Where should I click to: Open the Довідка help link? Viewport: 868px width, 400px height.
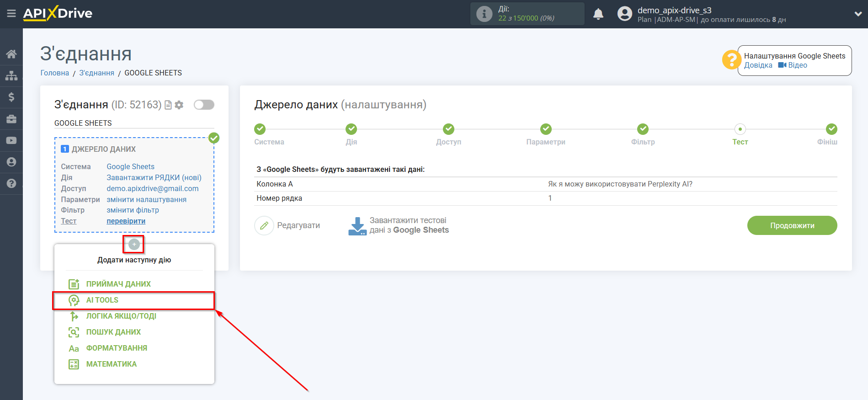coord(758,65)
